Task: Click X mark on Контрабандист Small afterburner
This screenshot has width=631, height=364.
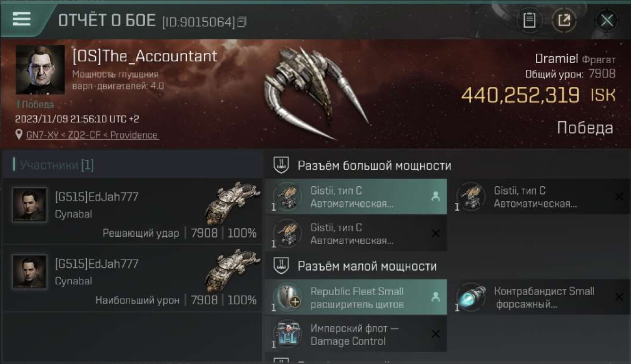Action: (x=619, y=297)
